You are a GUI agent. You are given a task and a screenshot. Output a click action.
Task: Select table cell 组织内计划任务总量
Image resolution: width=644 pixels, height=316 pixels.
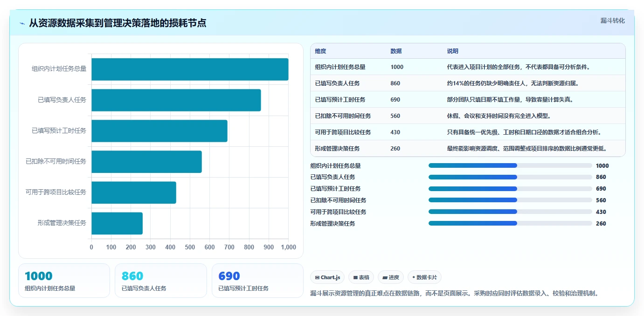(x=340, y=67)
